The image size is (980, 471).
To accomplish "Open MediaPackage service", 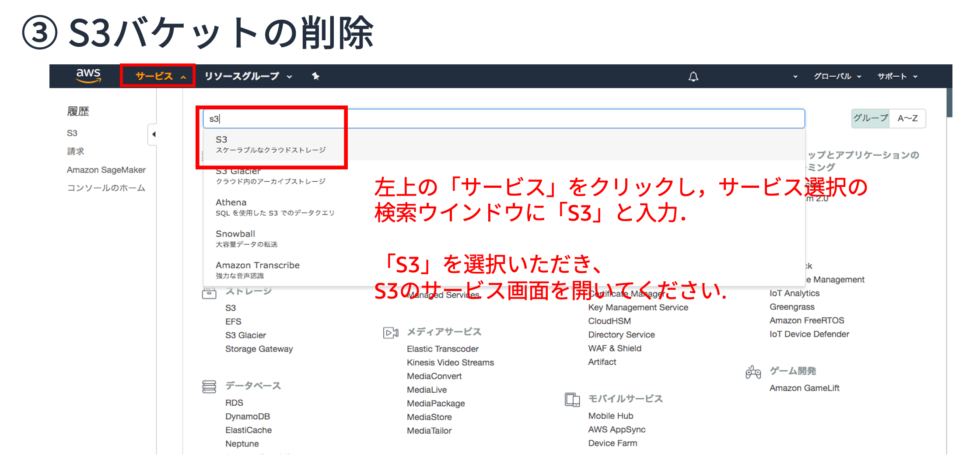I will click(436, 403).
